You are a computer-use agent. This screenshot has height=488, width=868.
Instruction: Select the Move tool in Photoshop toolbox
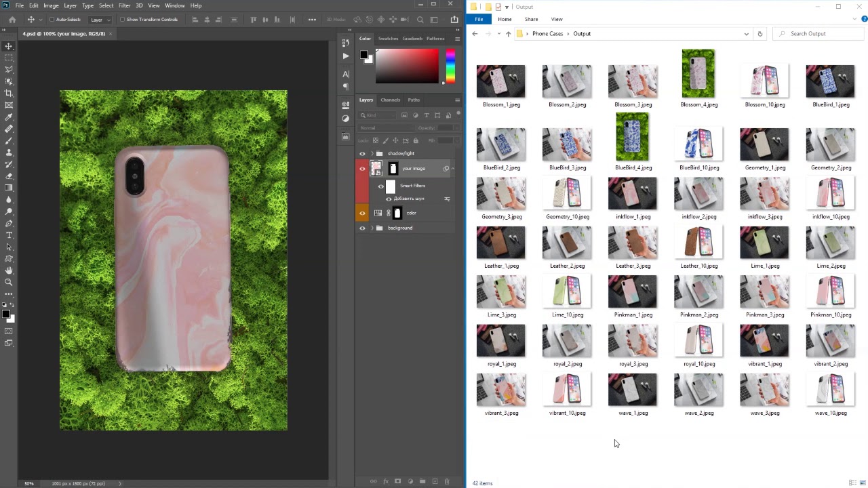click(x=9, y=46)
